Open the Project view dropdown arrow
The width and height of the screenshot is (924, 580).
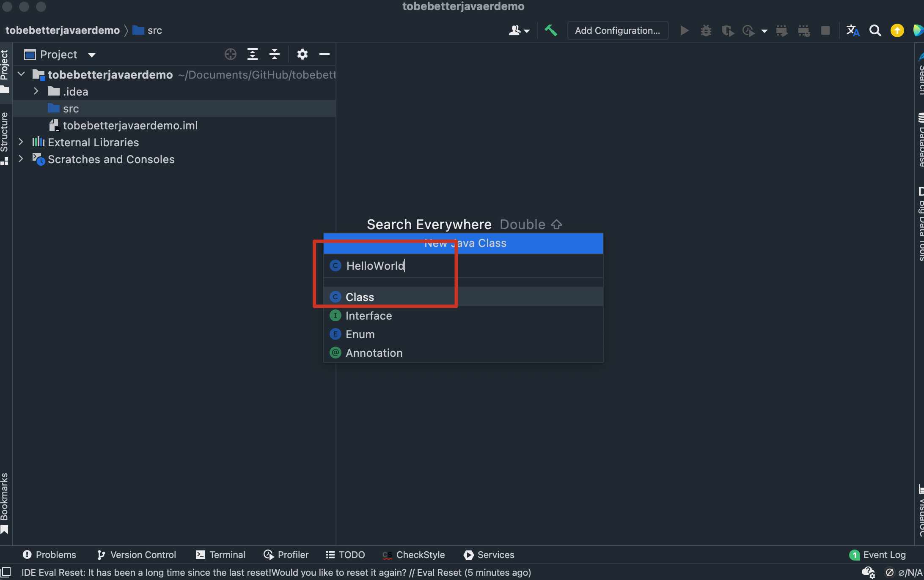click(x=92, y=55)
